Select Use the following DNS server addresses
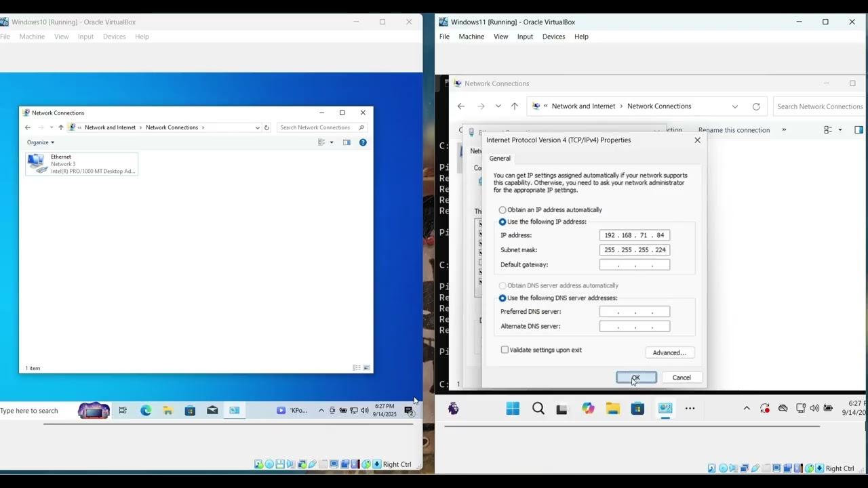868x488 pixels. 502,298
